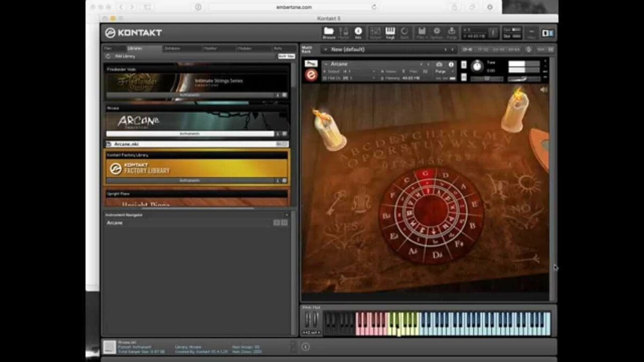The width and height of the screenshot is (644, 362).
Task: Click the global Purge icon
Action: (x=452, y=32)
